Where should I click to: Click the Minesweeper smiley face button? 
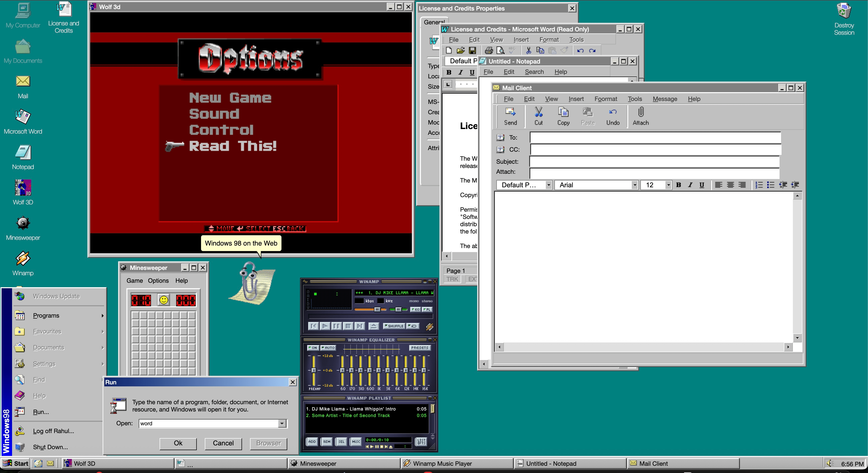click(x=164, y=300)
